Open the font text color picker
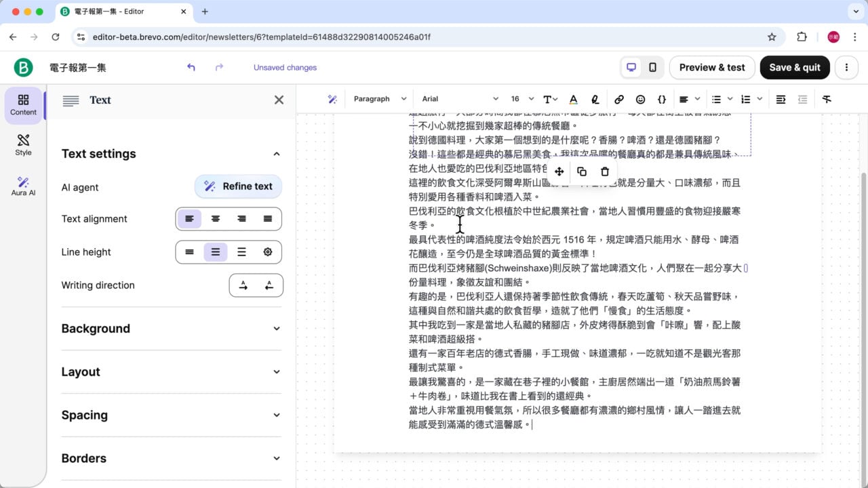The height and width of the screenshot is (488, 868). 573,99
